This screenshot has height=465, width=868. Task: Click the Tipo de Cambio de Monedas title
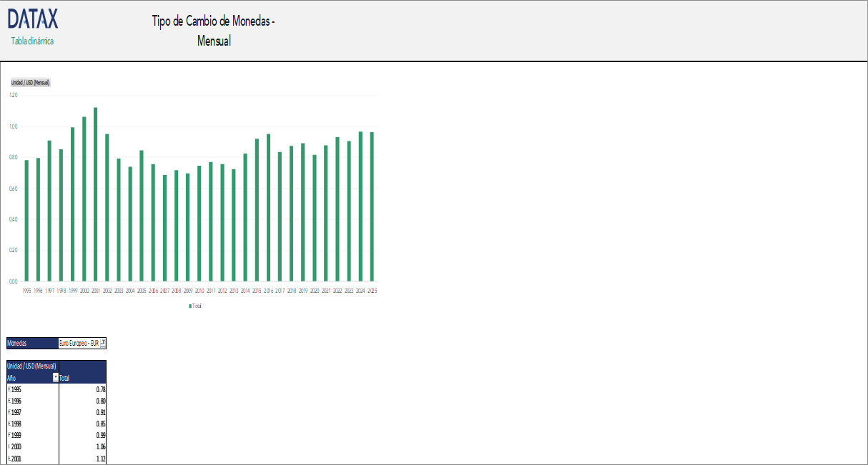214,21
